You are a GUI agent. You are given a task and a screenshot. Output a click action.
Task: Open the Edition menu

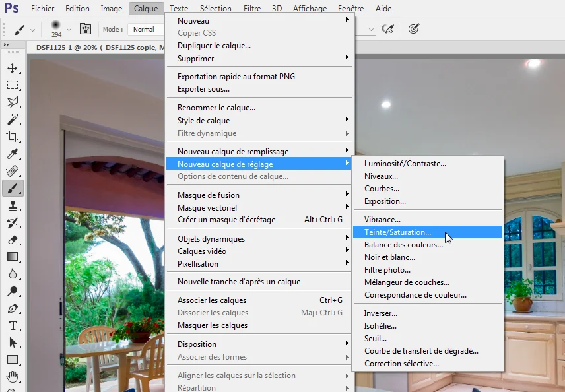(77, 9)
